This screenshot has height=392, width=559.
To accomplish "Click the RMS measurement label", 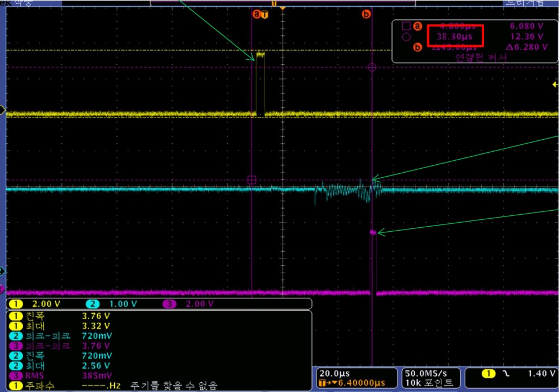I will pyautogui.click(x=35, y=376).
